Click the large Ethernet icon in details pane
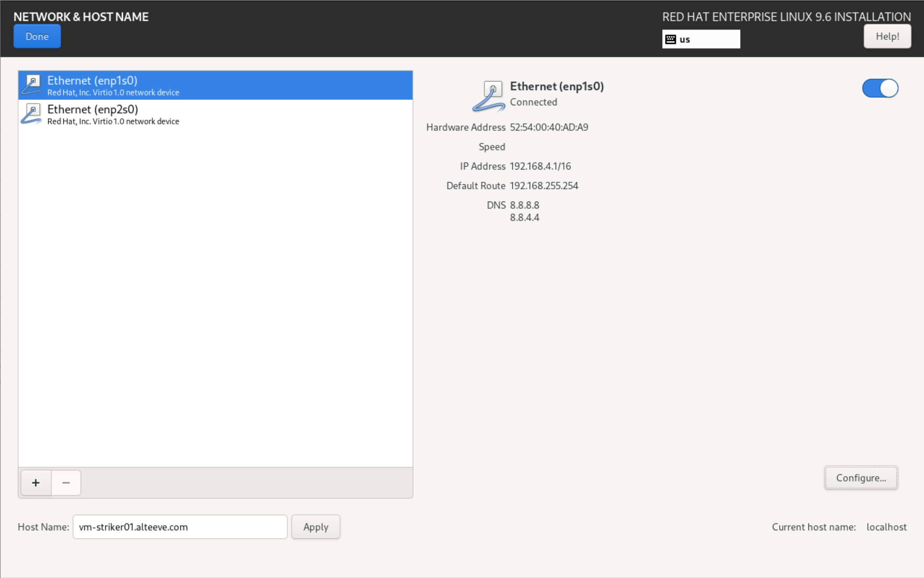 [x=489, y=96]
